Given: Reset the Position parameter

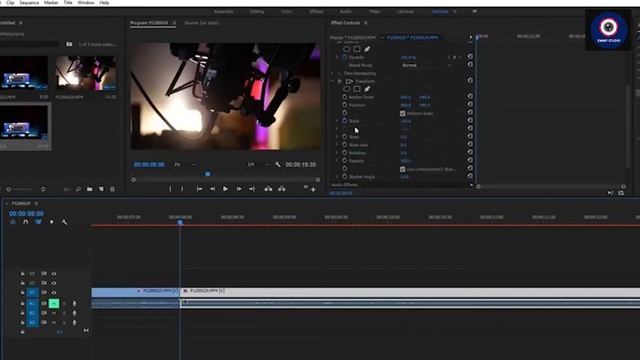Looking at the screenshot, I should 470,105.
